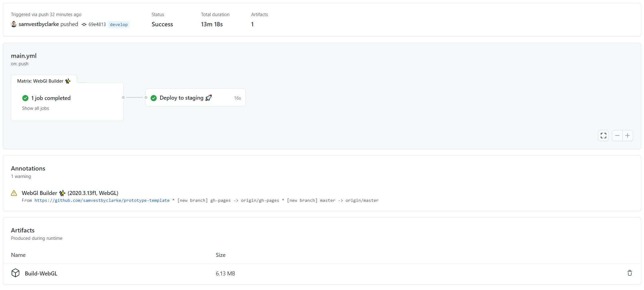The image size is (644, 290).
Task: Select the Matrix: WebGL Builder group tab
Action: click(x=44, y=81)
